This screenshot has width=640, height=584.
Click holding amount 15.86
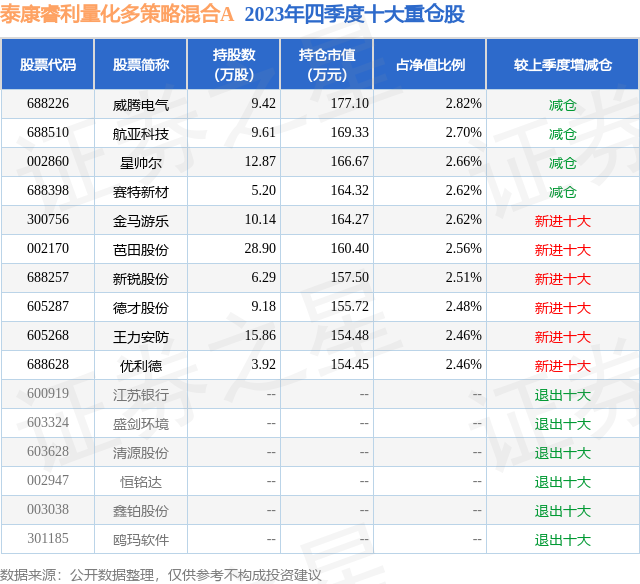click(260, 335)
